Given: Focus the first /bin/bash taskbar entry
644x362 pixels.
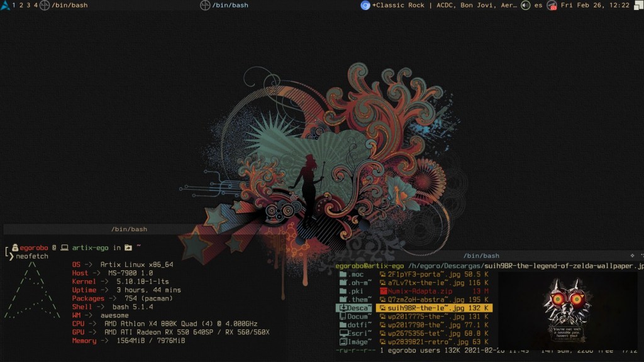Looking at the screenshot, I should pos(69,5).
